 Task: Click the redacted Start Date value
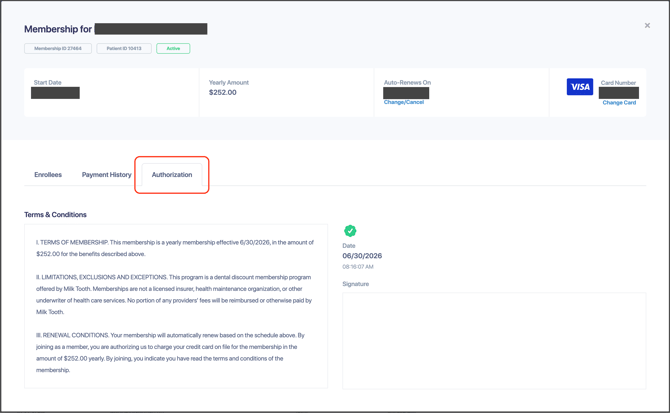[55, 93]
